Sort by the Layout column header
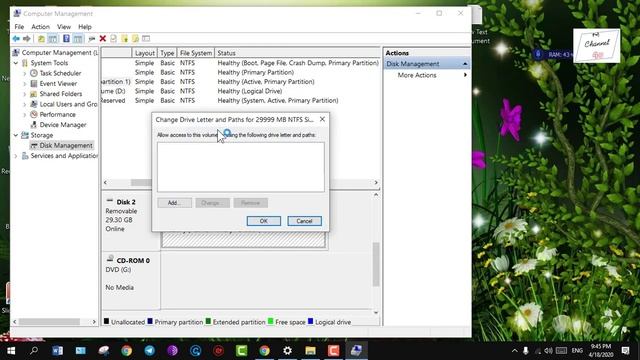The height and width of the screenshot is (360, 640). (x=144, y=53)
